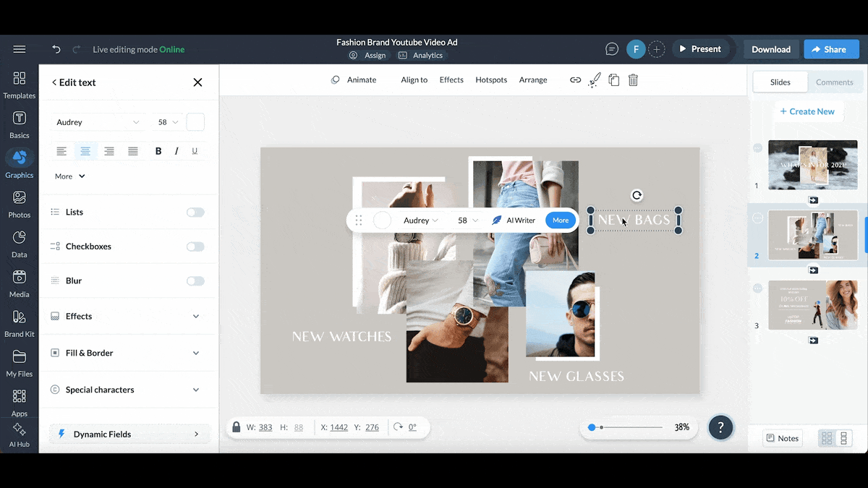Toggle the Lists switch on
Screen dimensions: 868x488
(195, 213)
